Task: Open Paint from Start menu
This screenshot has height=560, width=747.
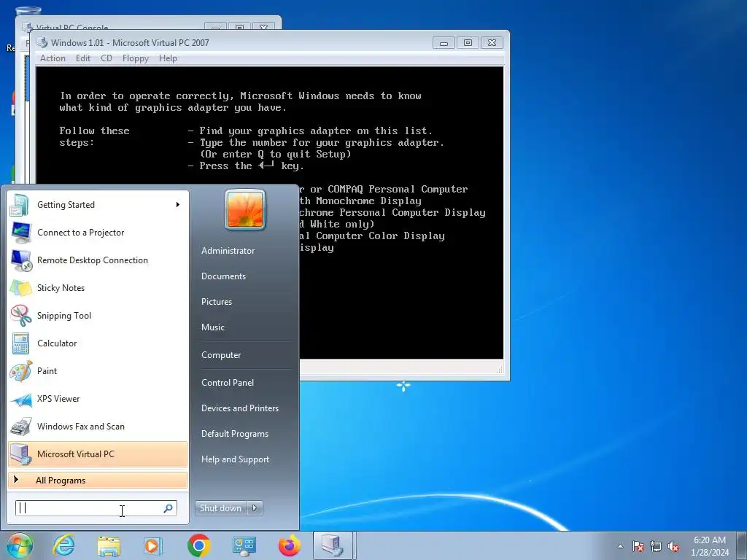Action: pos(97,371)
